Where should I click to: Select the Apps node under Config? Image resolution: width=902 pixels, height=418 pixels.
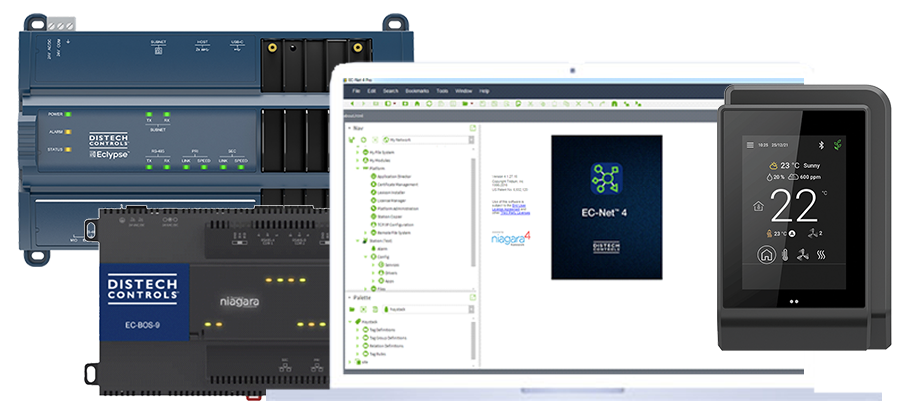pos(390,281)
